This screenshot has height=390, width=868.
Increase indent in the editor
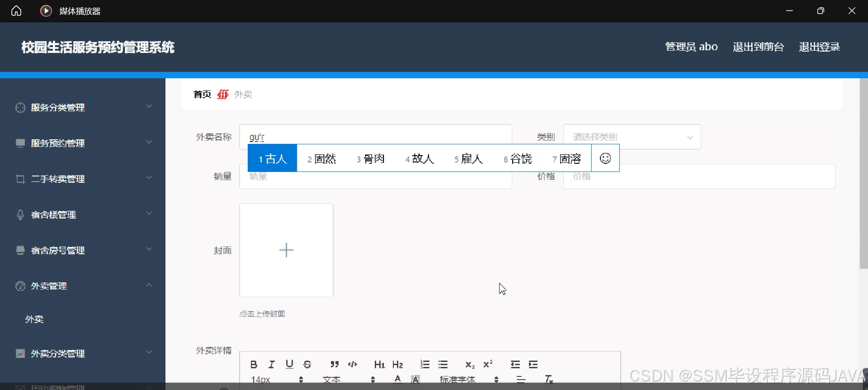click(533, 364)
